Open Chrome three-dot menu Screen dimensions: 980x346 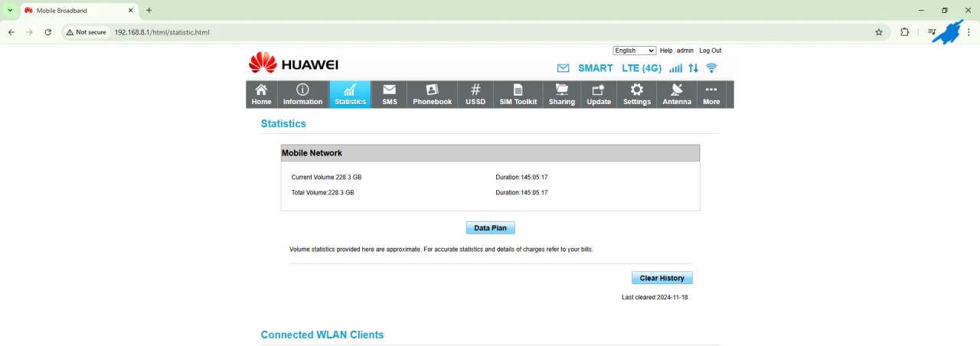tap(969, 32)
